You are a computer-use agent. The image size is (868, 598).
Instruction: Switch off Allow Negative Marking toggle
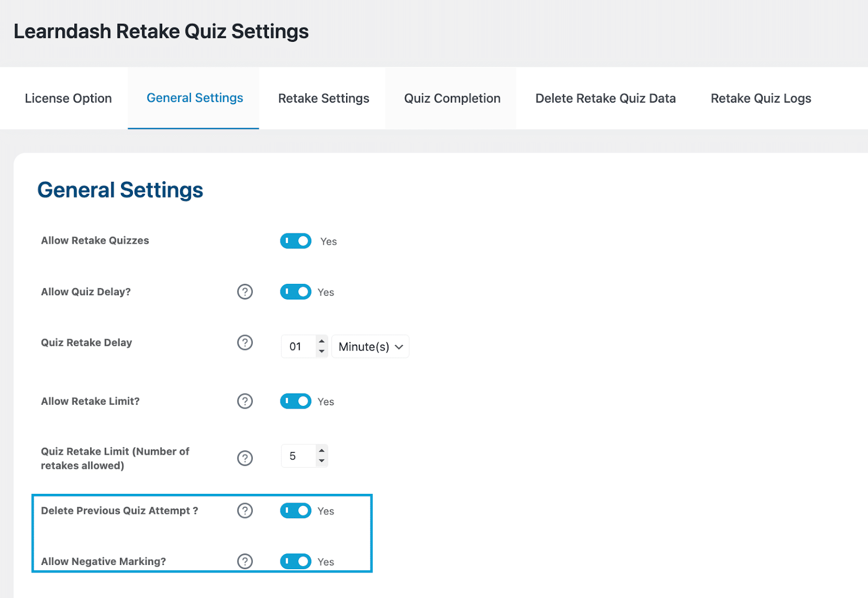(296, 562)
